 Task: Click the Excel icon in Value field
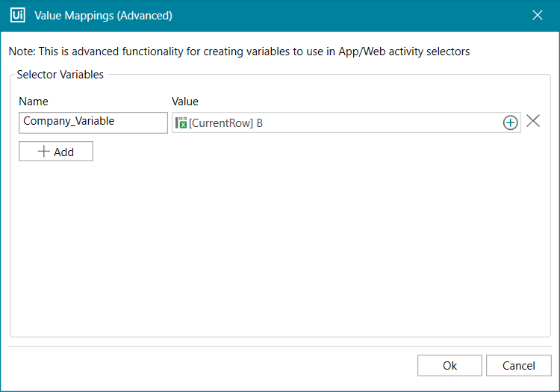point(181,123)
